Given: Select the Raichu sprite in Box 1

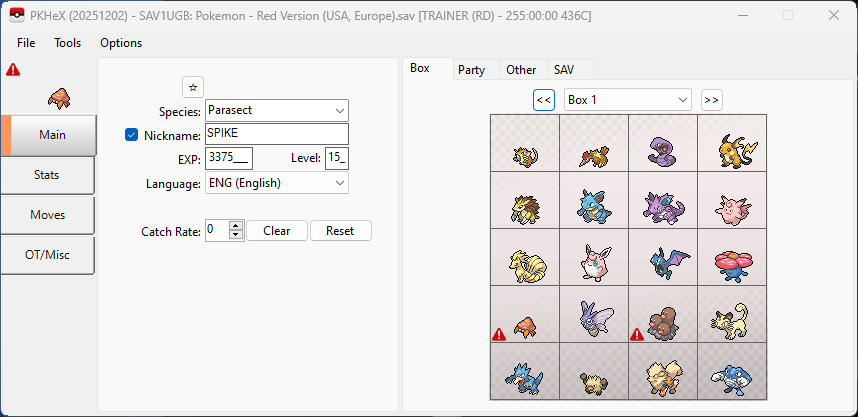Looking at the screenshot, I should pyautogui.click(x=732, y=149).
